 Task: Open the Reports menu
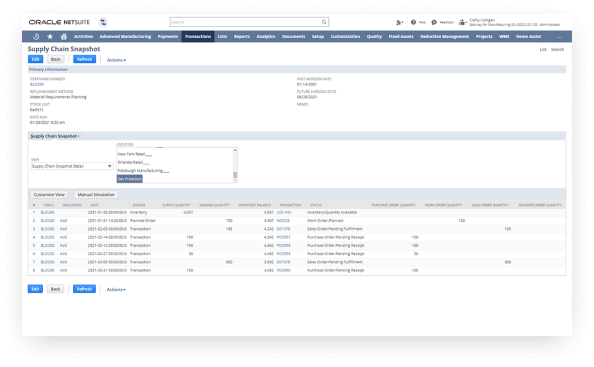click(x=242, y=36)
